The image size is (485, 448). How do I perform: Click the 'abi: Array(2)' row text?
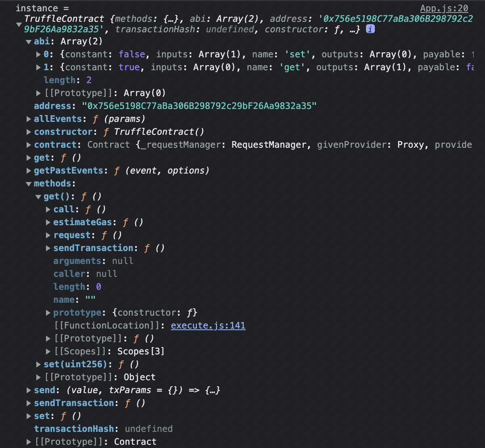[x=68, y=41]
